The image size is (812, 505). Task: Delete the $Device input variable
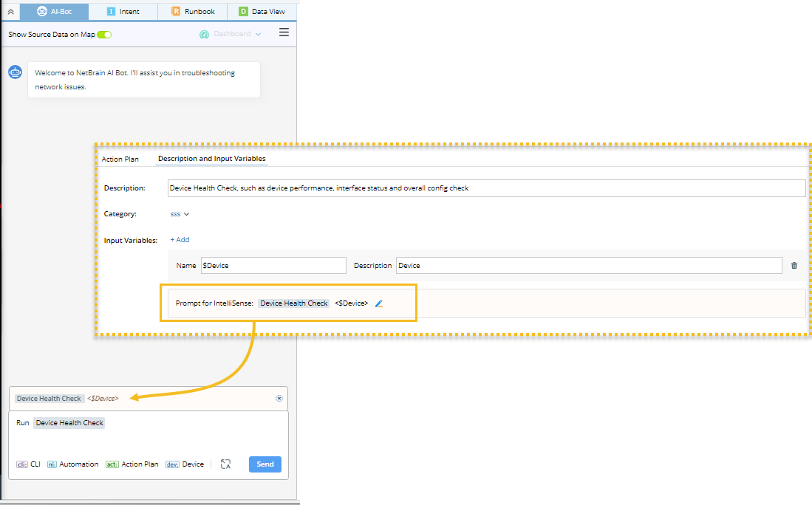(794, 266)
